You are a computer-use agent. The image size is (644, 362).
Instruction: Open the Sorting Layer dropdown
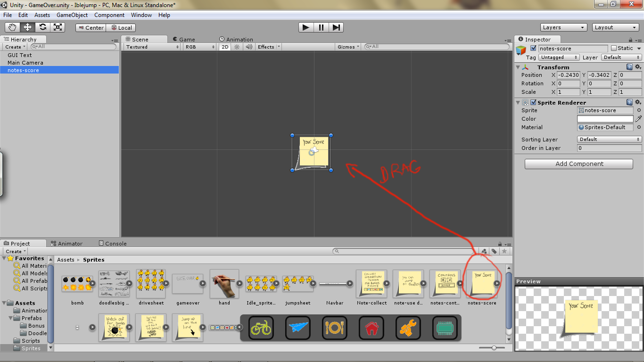(610, 140)
